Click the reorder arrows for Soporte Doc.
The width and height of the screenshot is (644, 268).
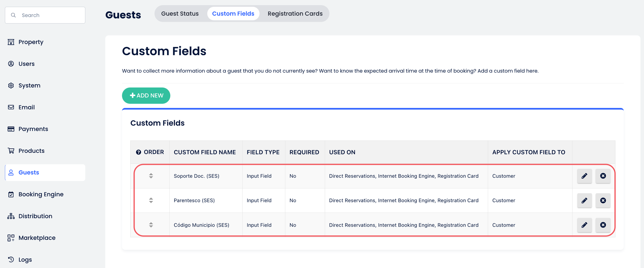[x=151, y=176]
